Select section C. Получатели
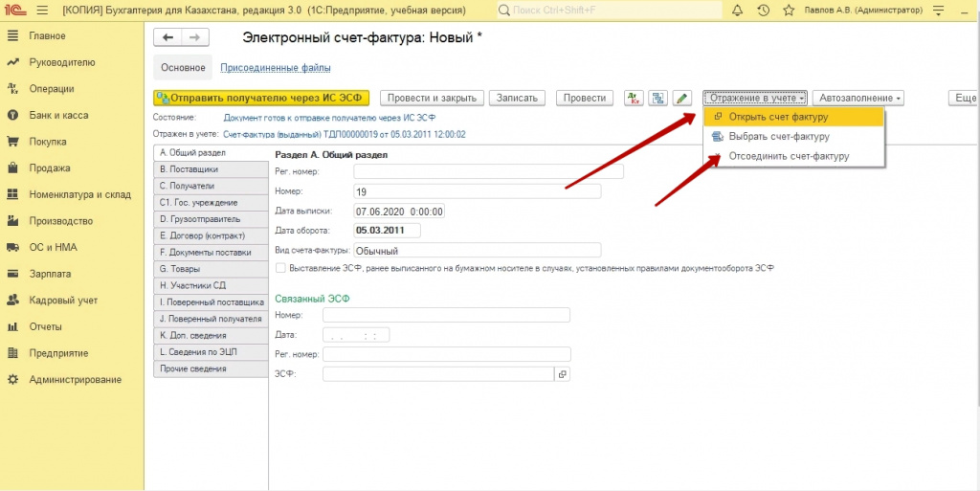Viewport: 980px width, 491px height. click(x=211, y=186)
